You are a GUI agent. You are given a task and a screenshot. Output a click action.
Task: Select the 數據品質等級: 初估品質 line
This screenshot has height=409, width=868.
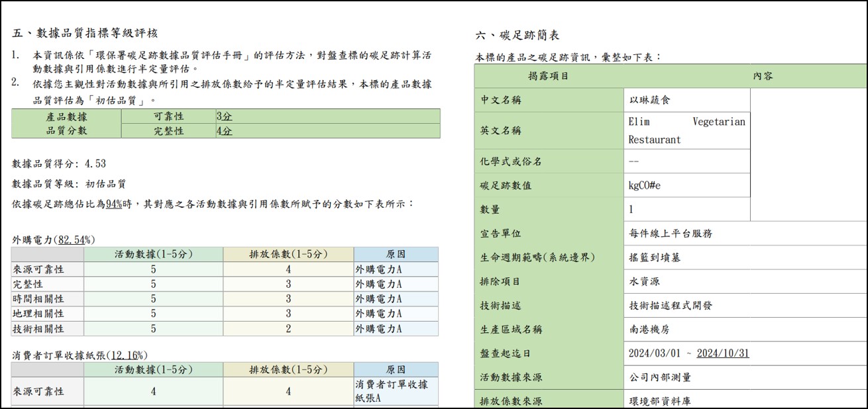(69, 184)
